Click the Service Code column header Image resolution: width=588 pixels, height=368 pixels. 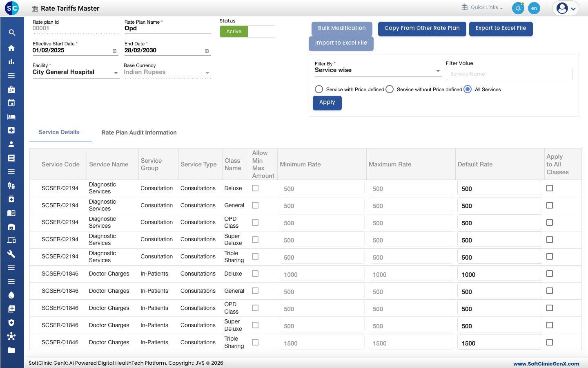click(x=60, y=164)
